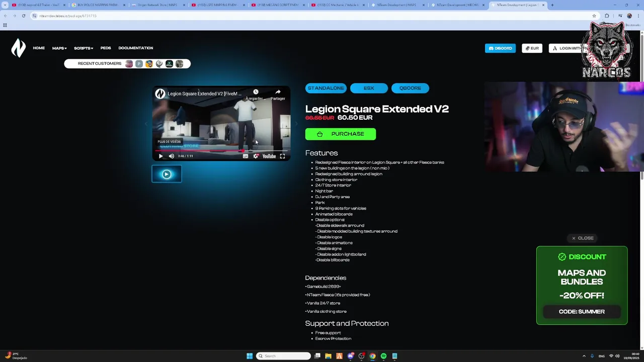Open the HOME menu item
Image resolution: width=644 pixels, height=362 pixels.
(39, 48)
